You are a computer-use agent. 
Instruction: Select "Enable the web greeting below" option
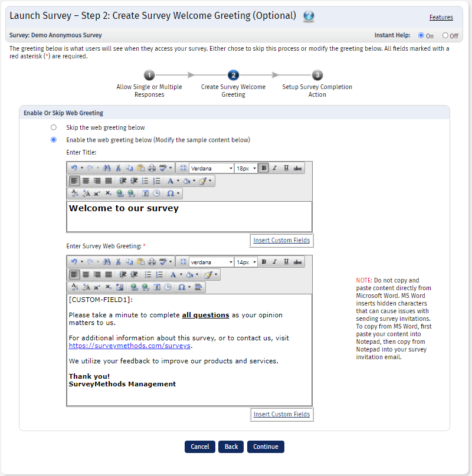(54, 140)
